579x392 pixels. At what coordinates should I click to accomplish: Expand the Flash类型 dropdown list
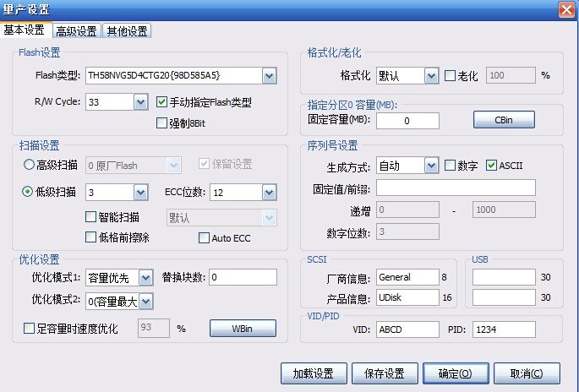269,77
